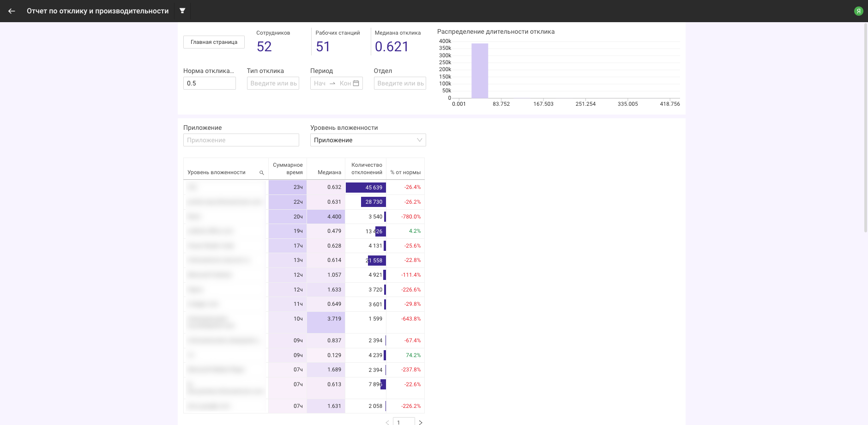
Task: Focus the Приложение search field
Action: tap(241, 140)
